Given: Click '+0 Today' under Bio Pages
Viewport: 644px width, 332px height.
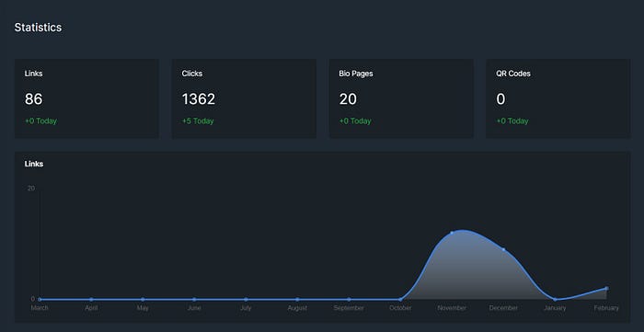Looking at the screenshot, I should [x=355, y=121].
